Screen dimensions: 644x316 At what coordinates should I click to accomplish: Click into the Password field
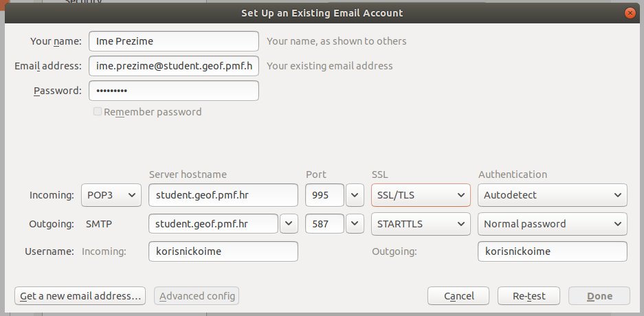[174, 91]
